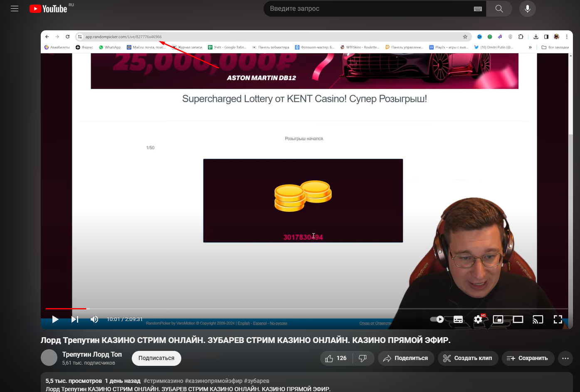Screen dimensions: 580x392
Task: Skip to the next video
Action: point(75,319)
